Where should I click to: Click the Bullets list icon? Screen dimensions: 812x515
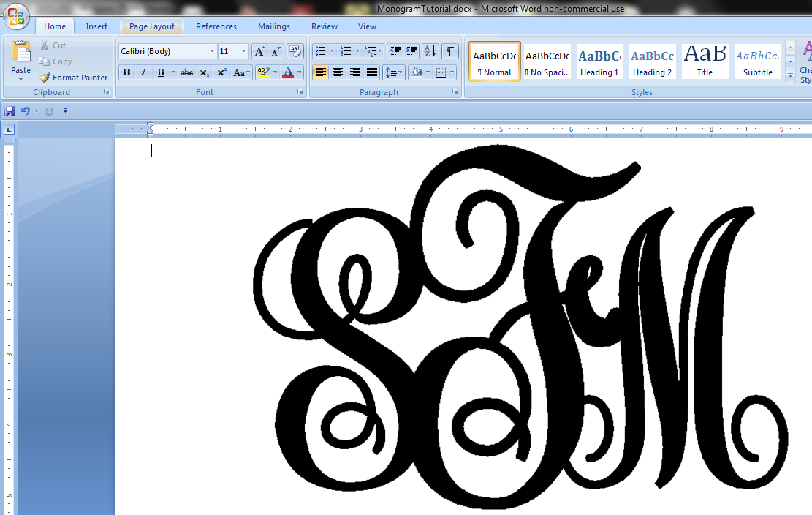[x=321, y=50]
